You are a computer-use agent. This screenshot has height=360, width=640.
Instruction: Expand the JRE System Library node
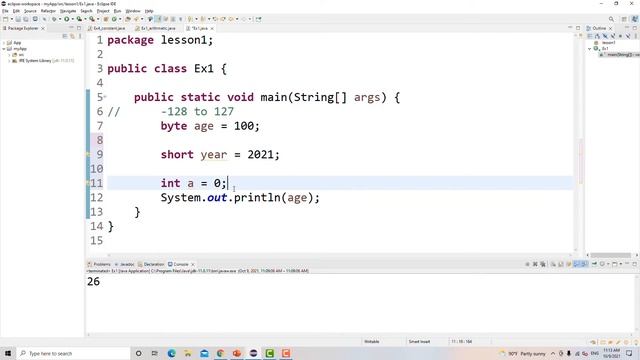(9, 61)
